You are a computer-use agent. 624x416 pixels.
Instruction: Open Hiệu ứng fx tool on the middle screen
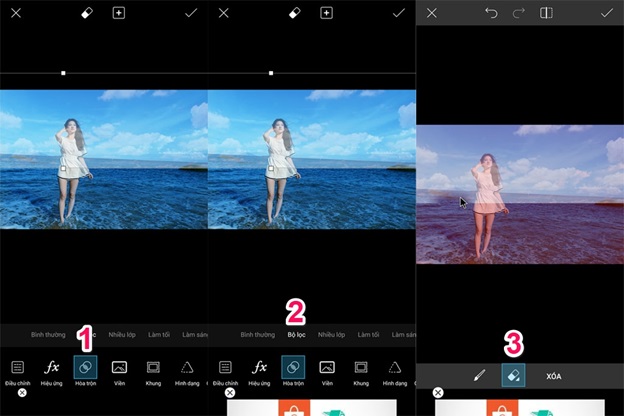pyautogui.click(x=259, y=373)
